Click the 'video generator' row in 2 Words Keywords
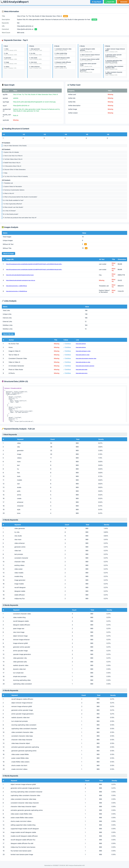 [64, 528]
